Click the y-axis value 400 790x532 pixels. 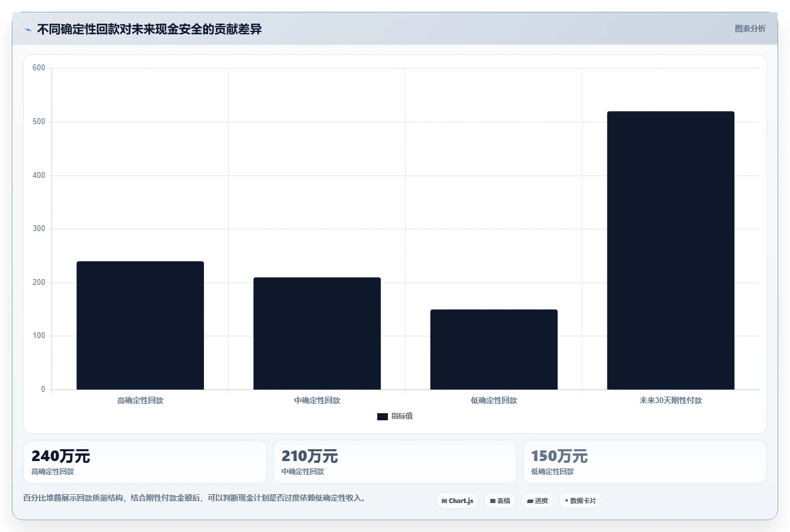coord(39,176)
